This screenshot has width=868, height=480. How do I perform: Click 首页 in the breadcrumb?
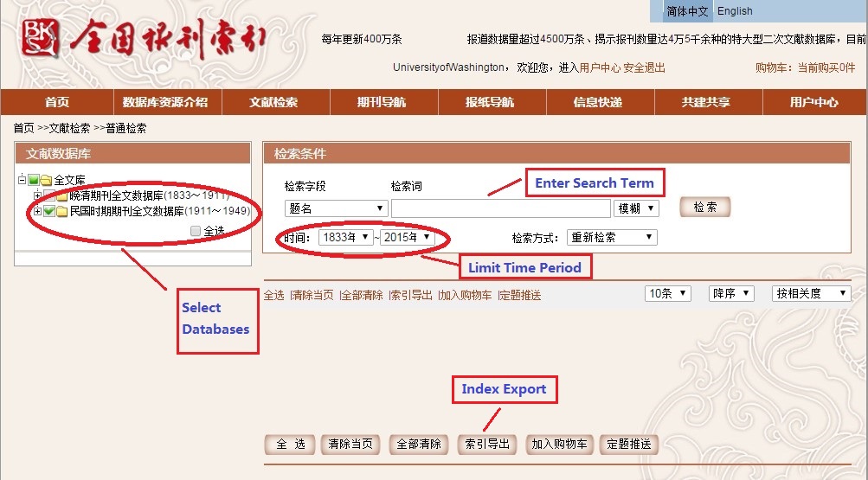[x=24, y=128]
